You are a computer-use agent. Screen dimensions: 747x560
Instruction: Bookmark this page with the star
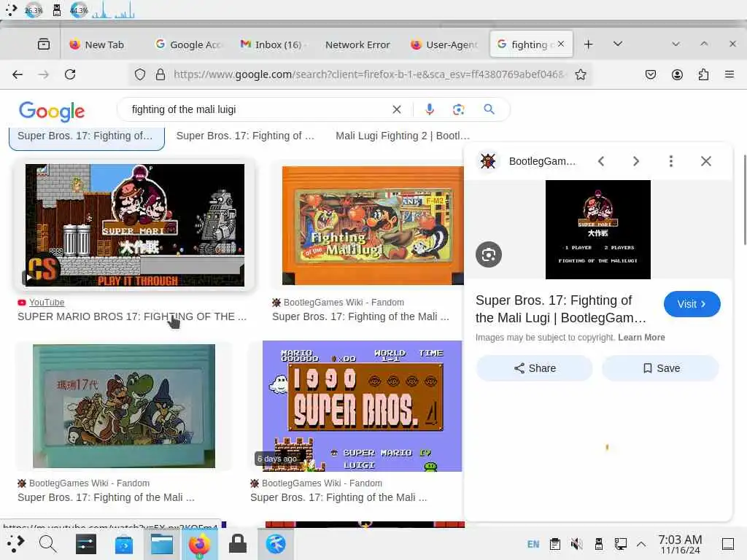pos(580,74)
